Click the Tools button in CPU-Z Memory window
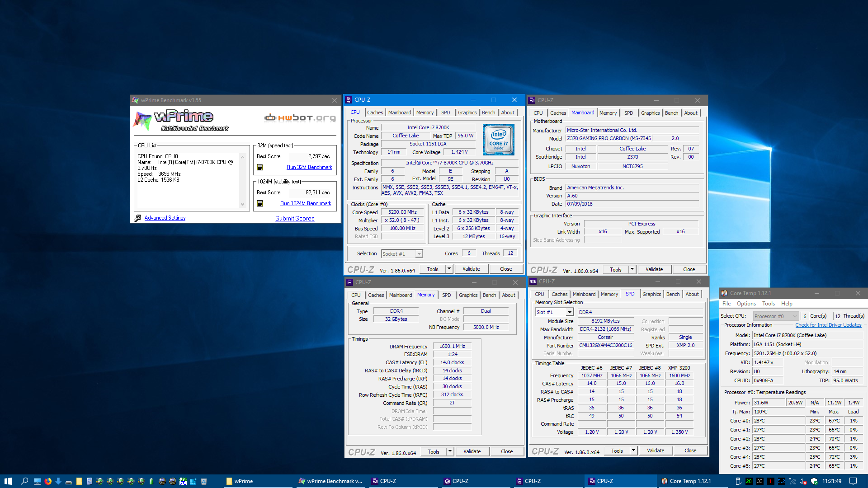The height and width of the screenshot is (488, 868). coord(433,451)
